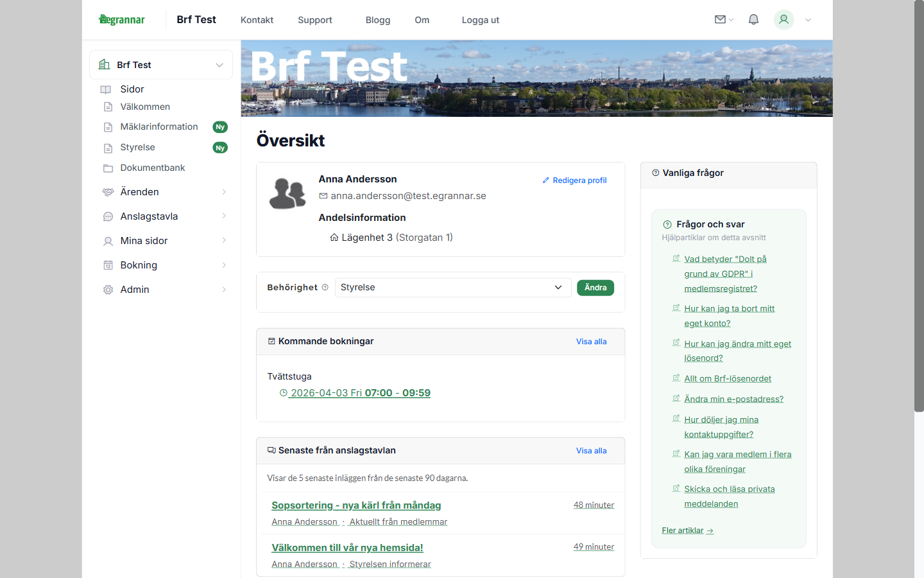Click the document icon beside Mäklarinformation
The height and width of the screenshot is (578, 924).
coord(108,127)
